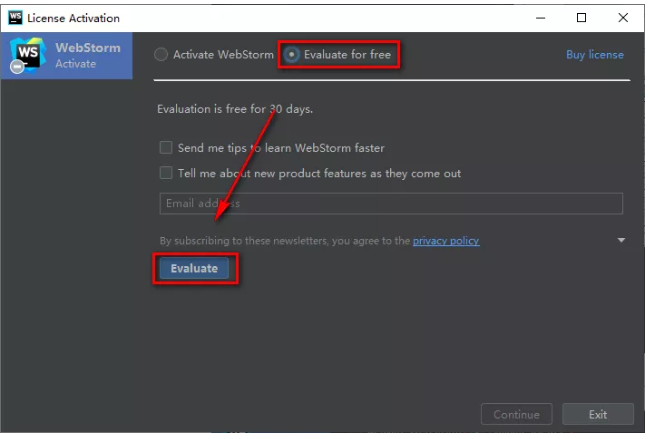Click the 'Evaluation is free for 30 days.' text

[235, 109]
